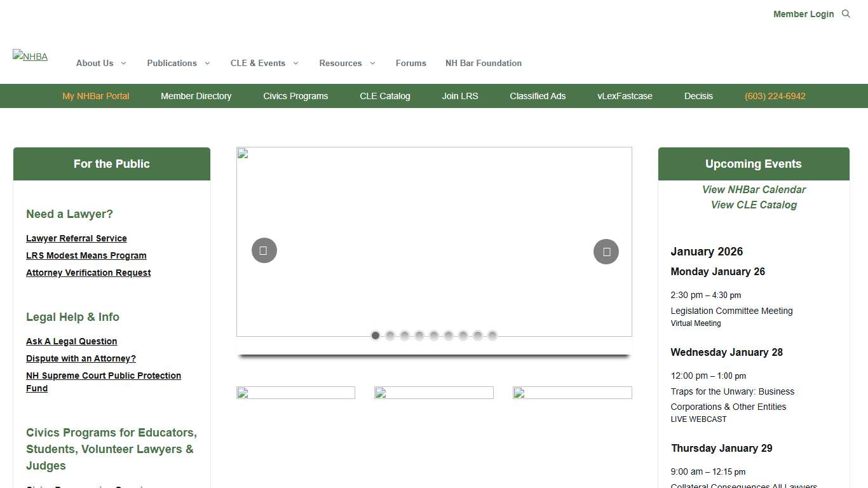Select the first carousel indicator dot

click(x=376, y=335)
